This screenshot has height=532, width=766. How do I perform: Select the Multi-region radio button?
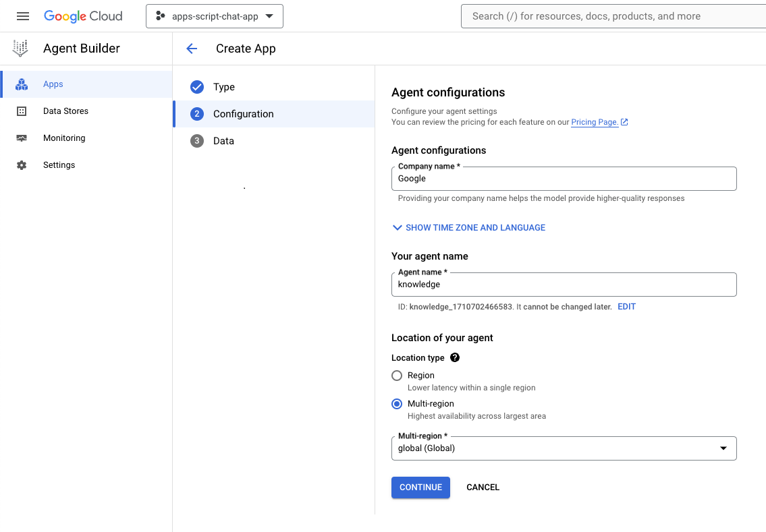[397, 404]
